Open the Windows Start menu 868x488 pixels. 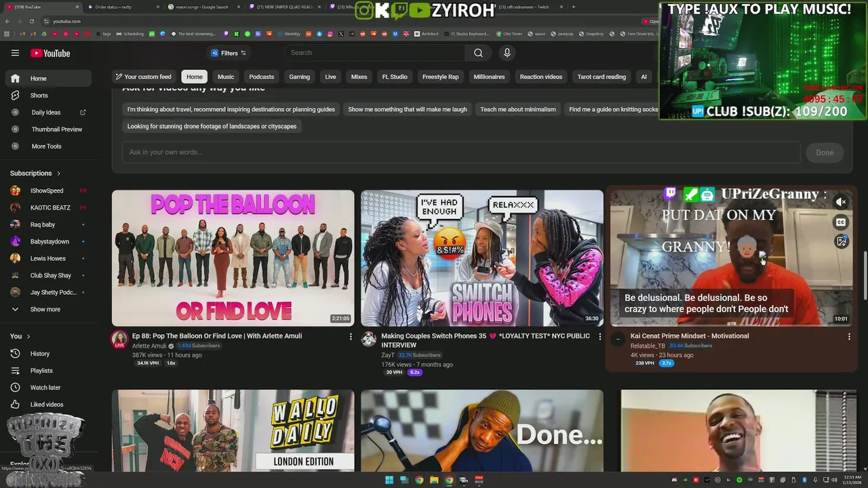tap(389, 481)
